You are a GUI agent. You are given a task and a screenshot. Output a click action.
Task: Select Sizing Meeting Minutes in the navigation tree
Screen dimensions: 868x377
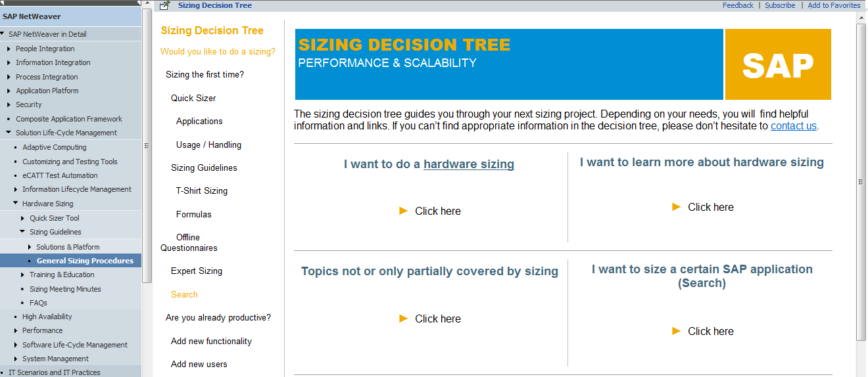65,289
